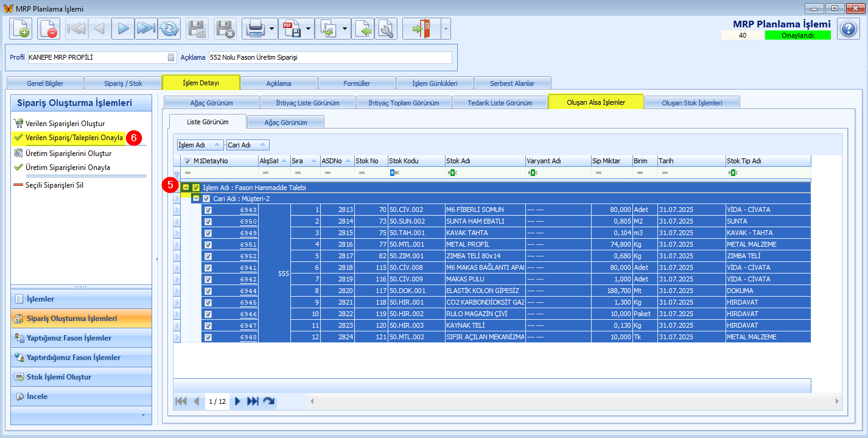This screenshot has width=868, height=438.
Task: Uncheck the row 6950 checkbox
Action: (208, 221)
